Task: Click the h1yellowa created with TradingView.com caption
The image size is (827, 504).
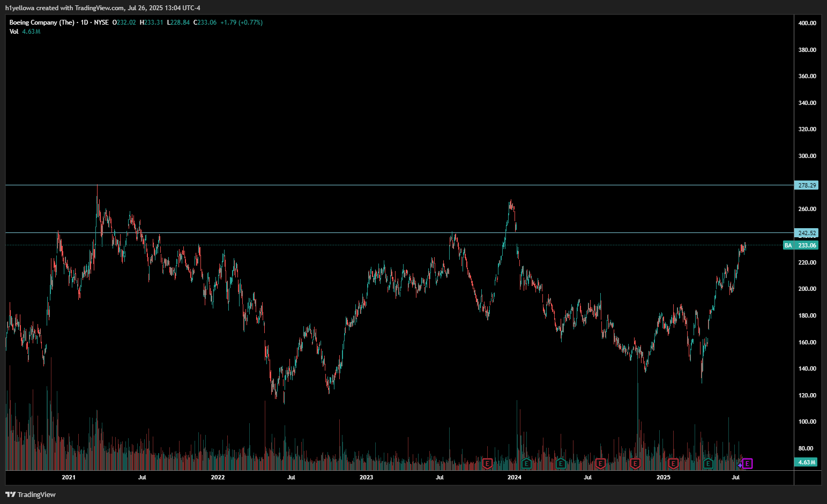Action: pyautogui.click(x=102, y=8)
